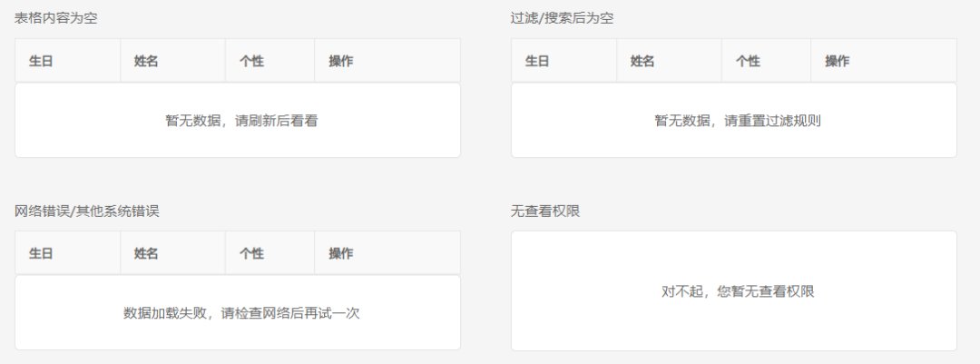Screen dimensions: 980x364
Task: Click the 无查看权限 section title
Action: point(545,211)
